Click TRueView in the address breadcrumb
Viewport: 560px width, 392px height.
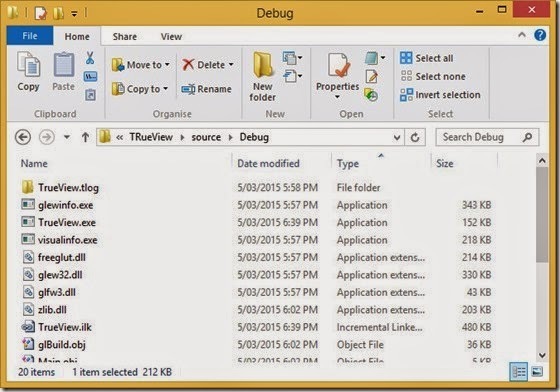tap(151, 137)
